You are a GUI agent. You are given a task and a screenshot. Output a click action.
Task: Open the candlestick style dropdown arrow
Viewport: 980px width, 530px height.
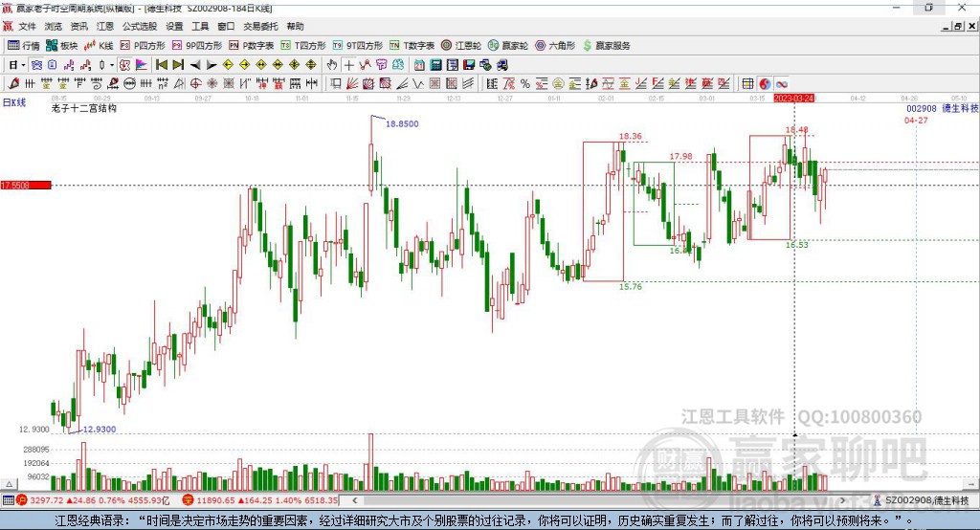click(x=113, y=64)
